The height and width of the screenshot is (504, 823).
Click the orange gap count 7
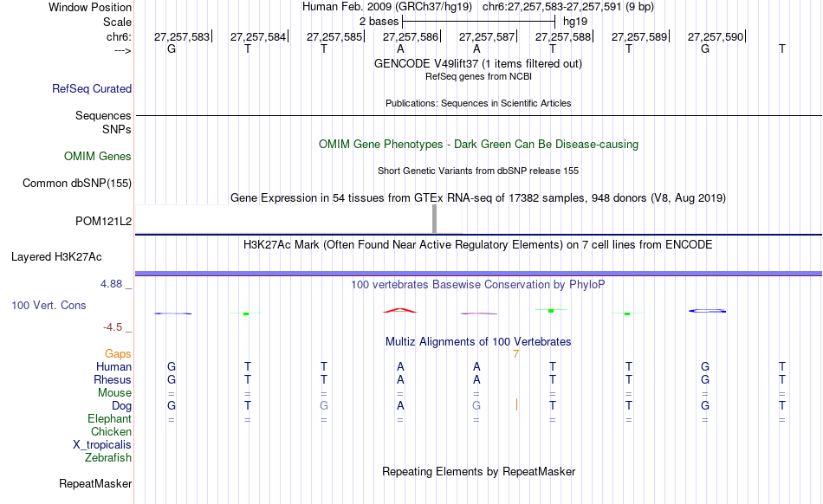coord(516,354)
